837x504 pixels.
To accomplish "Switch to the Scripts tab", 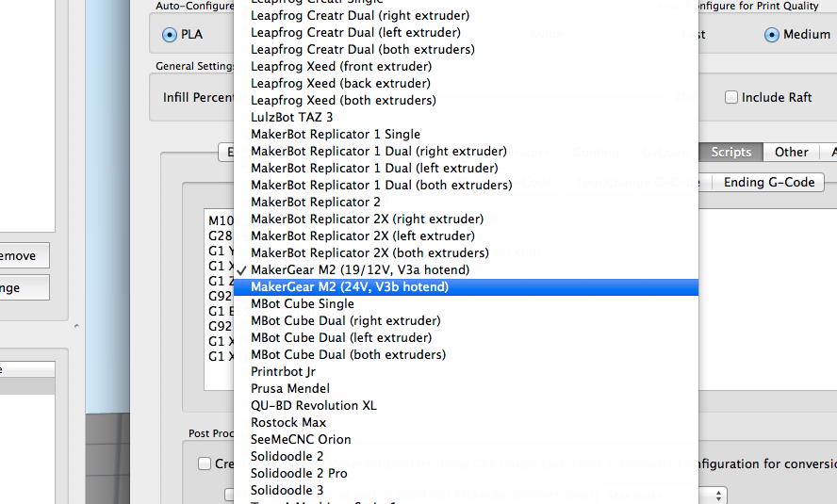I will (x=730, y=152).
